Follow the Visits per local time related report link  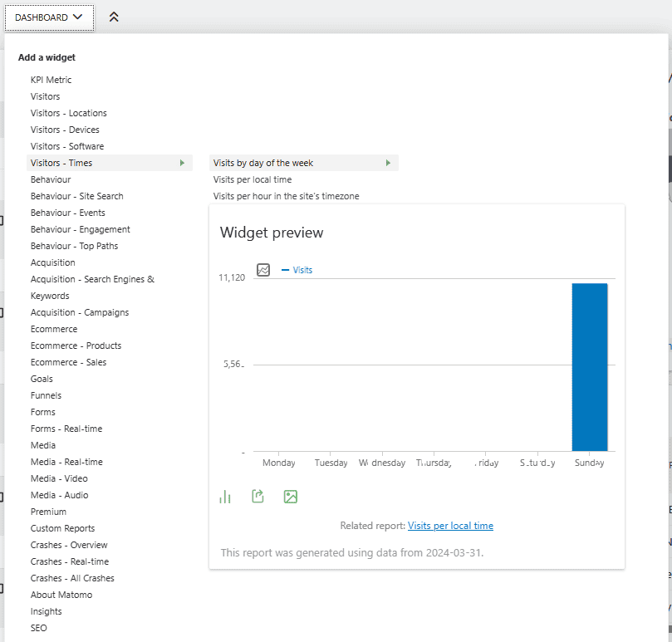click(450, 526)
